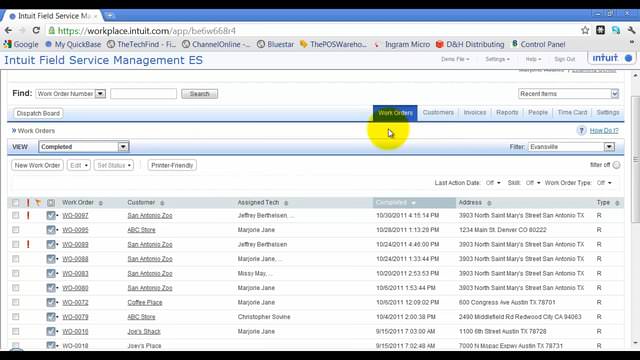Bookmark this page with the star icon
This screenshot has width=640, height=360.
[x=585, y=30]
